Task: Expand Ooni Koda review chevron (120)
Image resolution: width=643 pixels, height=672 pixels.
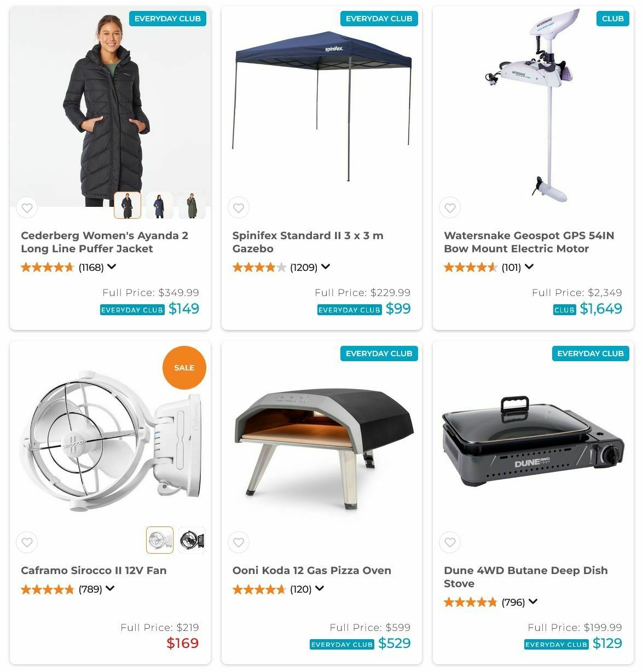Action: click(x=320, y=589)
